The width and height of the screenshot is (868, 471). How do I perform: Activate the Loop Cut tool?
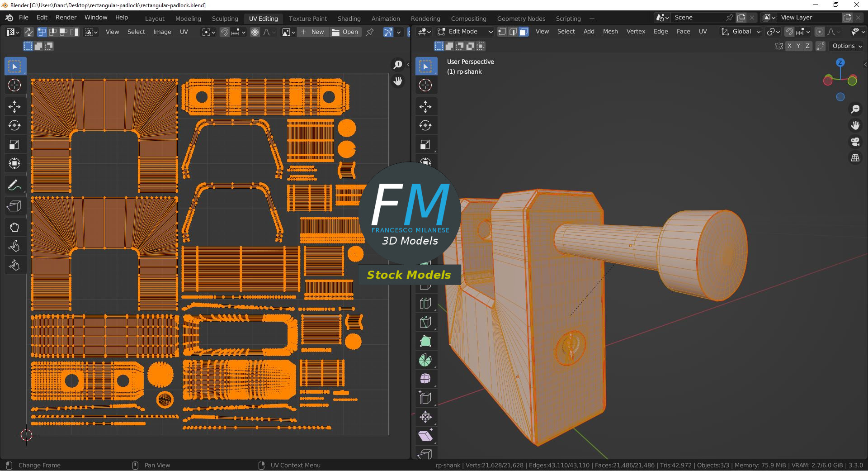pyautogui.click(x=425, y=303)
